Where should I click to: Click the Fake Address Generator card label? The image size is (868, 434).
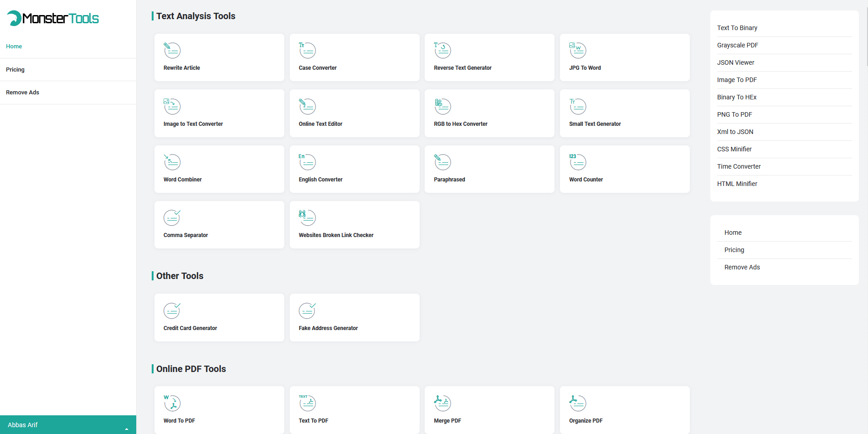pyautogui.click(x=328, y=328)
